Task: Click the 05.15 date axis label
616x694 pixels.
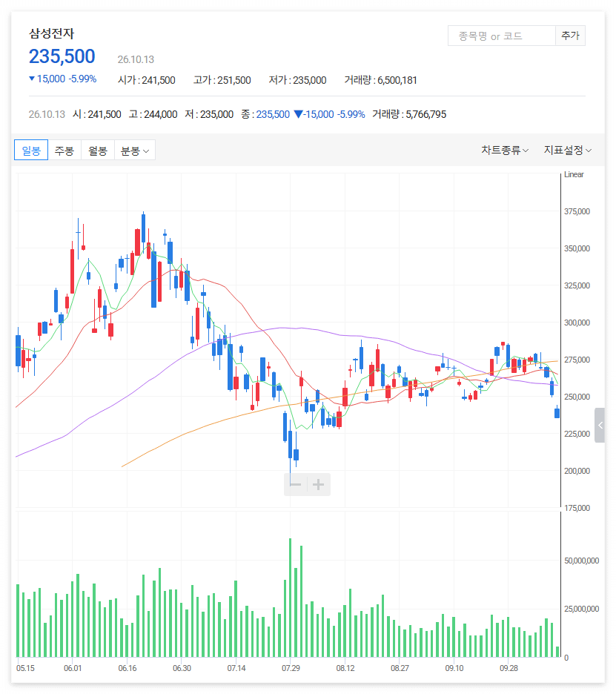Action: click(25, 668)
